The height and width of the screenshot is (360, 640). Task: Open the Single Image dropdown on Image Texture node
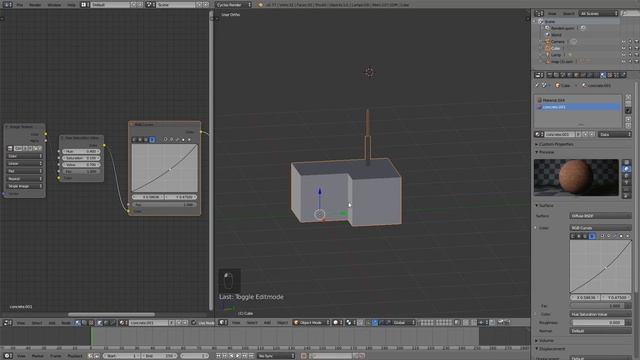[x=24, y=186]
